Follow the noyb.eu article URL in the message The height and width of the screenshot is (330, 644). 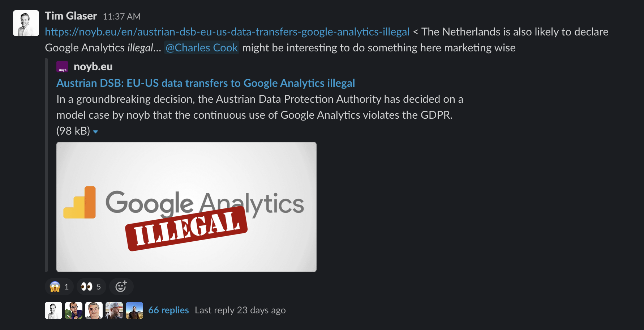tap(227, 32)
